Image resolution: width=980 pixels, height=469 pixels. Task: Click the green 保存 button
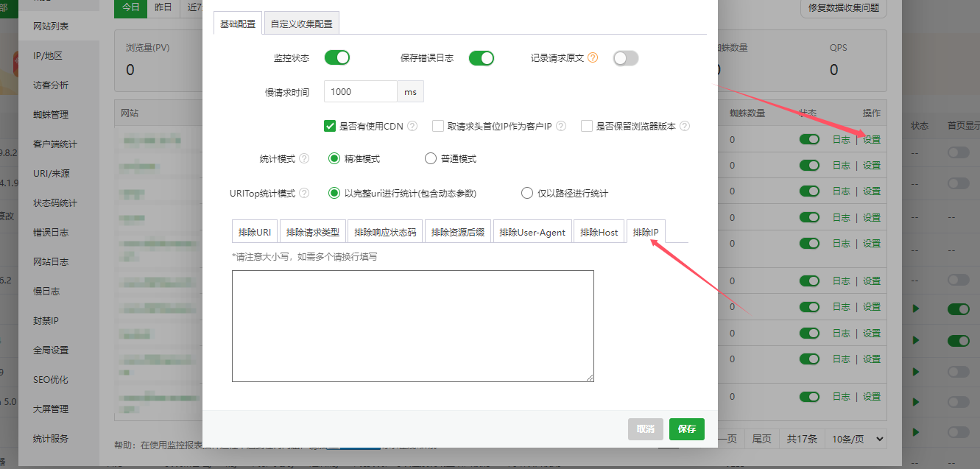coord(687,429)
